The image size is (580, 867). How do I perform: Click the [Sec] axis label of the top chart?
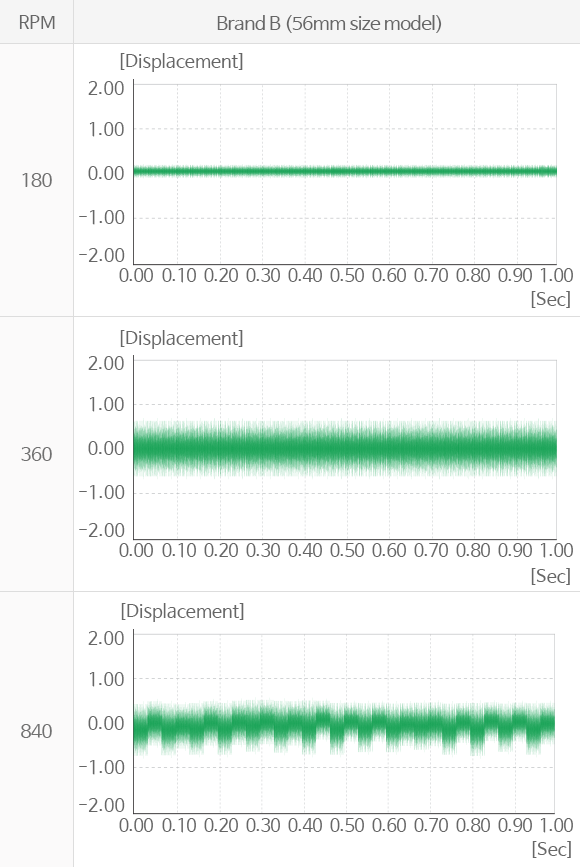coord(551,299)
